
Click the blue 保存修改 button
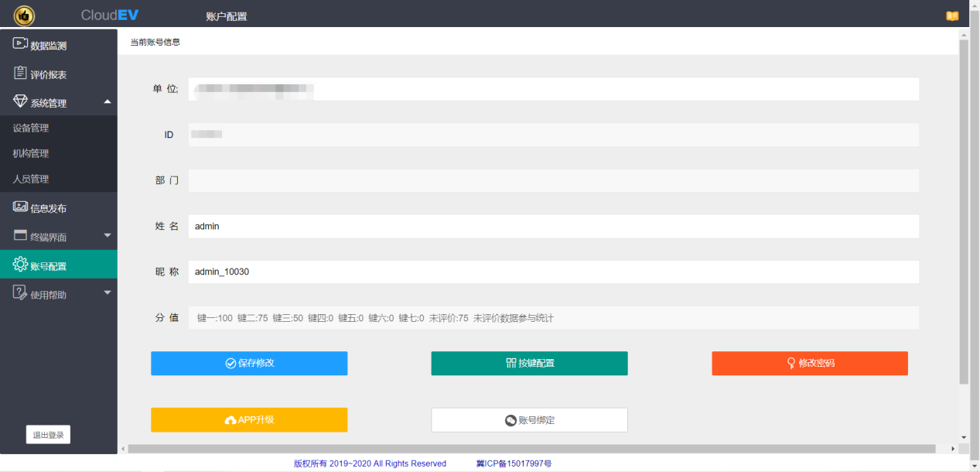(248, 363)
